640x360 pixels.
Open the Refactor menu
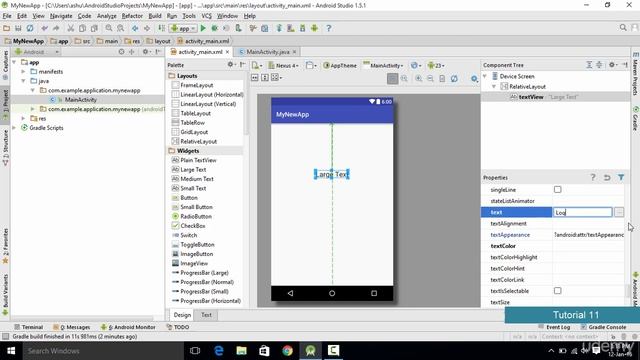(x=132, y=16)
